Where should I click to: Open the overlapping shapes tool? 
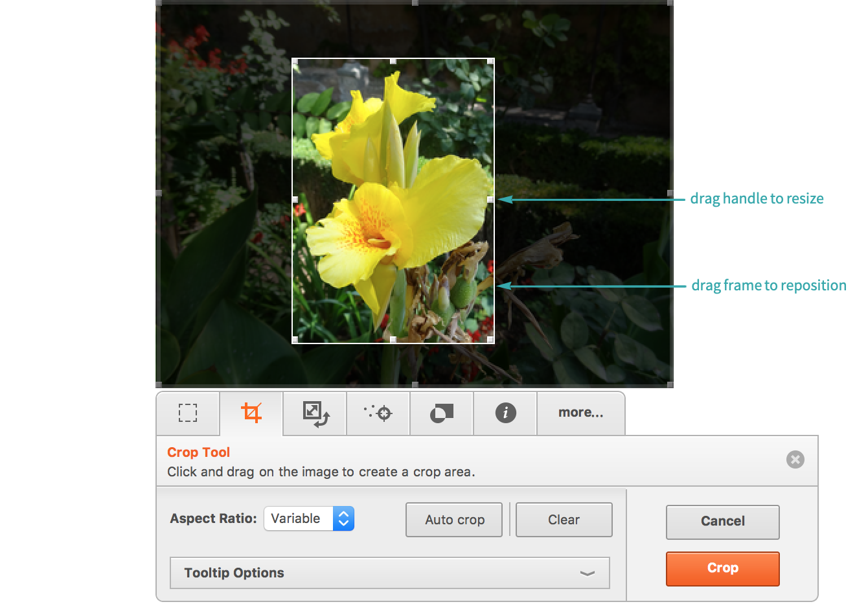(x=442, y=413)
